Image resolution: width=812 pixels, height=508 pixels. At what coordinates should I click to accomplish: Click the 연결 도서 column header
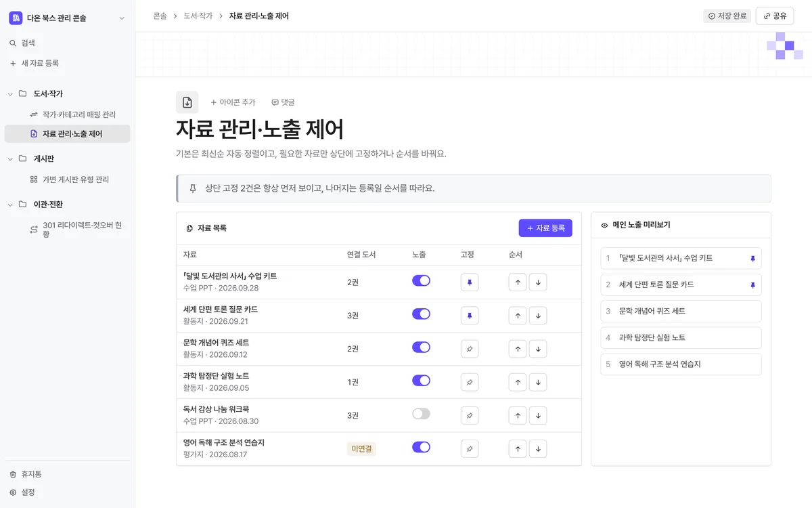pos(361,255)
